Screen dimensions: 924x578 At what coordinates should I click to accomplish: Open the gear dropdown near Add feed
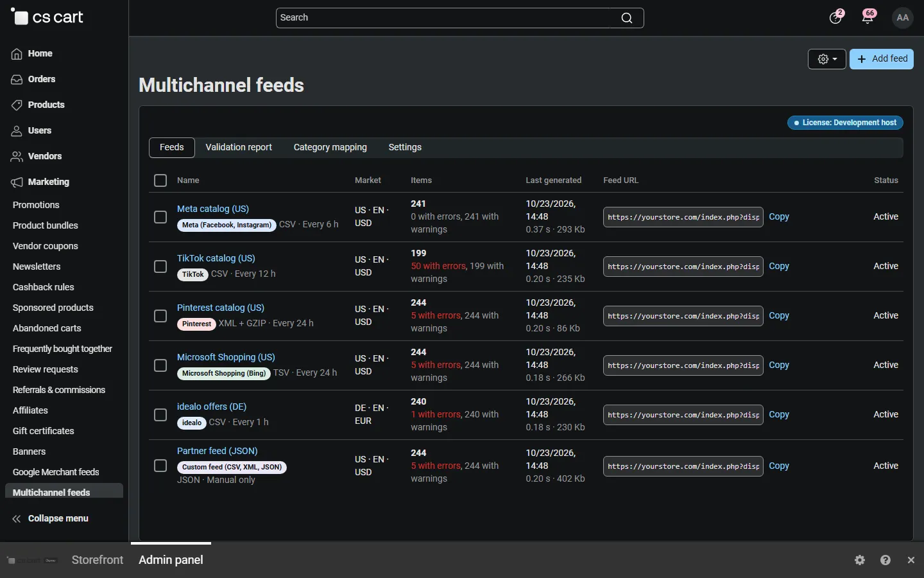pos(827,59)
